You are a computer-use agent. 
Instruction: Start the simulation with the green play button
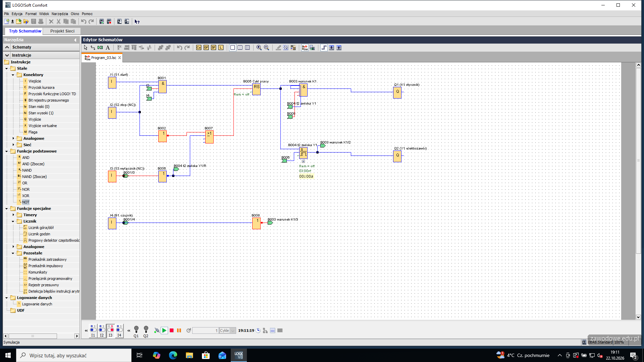coord(164,330)
